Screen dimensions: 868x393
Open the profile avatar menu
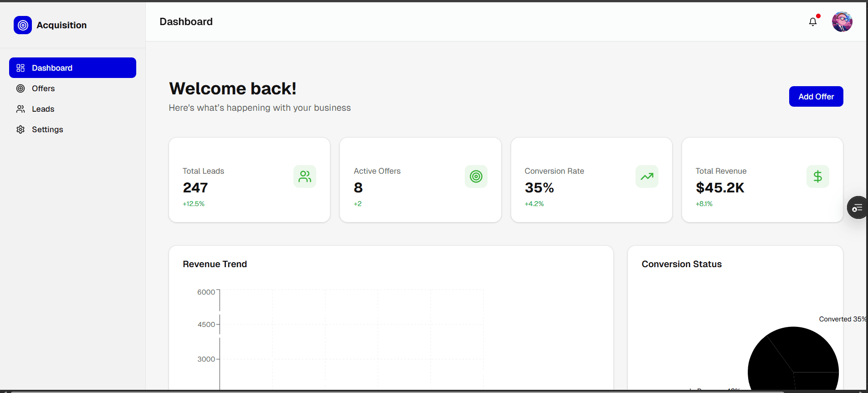coord(842,21)
